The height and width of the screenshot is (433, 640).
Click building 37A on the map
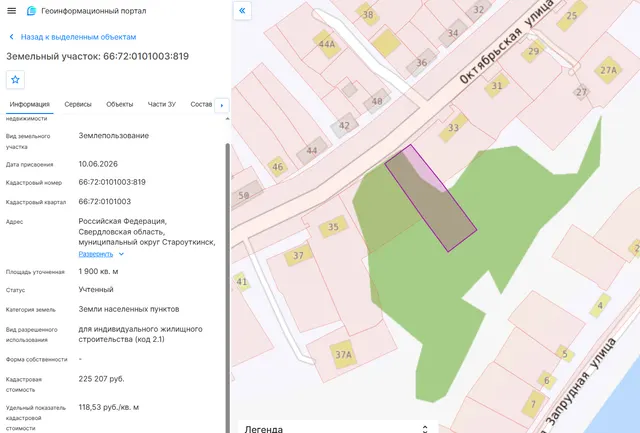point(343,354)
